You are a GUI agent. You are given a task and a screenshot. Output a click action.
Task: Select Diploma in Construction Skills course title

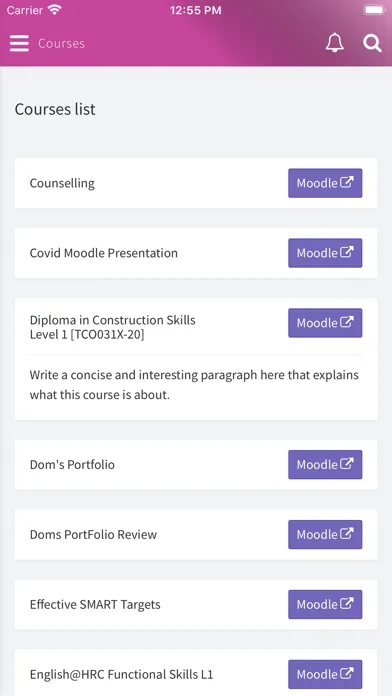click(112, 327)
